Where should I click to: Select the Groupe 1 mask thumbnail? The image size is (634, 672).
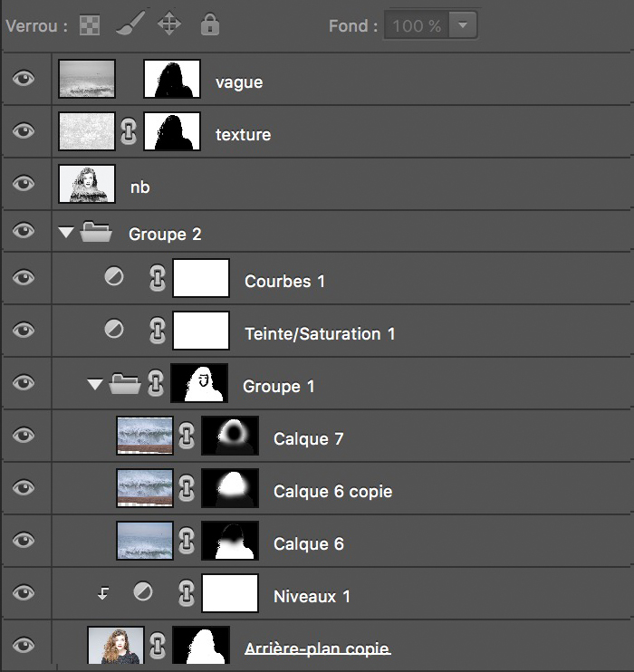(199, 383)
